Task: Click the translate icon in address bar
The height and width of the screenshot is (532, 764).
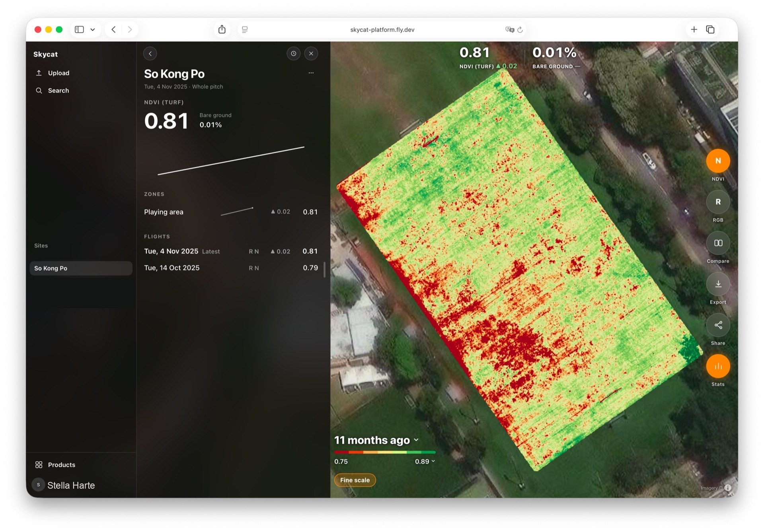Action: point(510,30)
